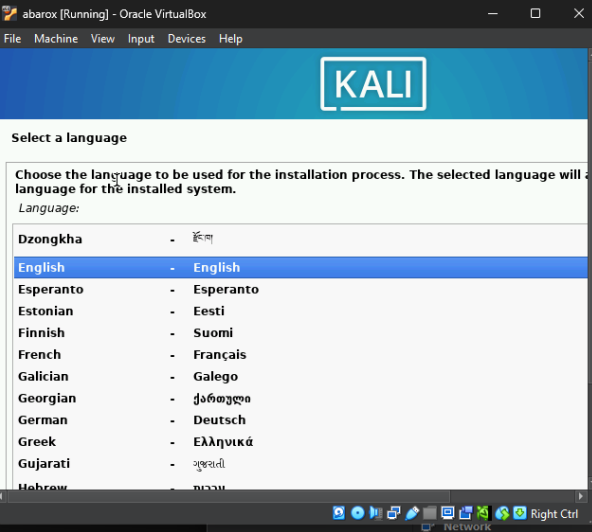Click the green CPU status icon
Viewport: 592px width, 532px height.
pos(484,513)
